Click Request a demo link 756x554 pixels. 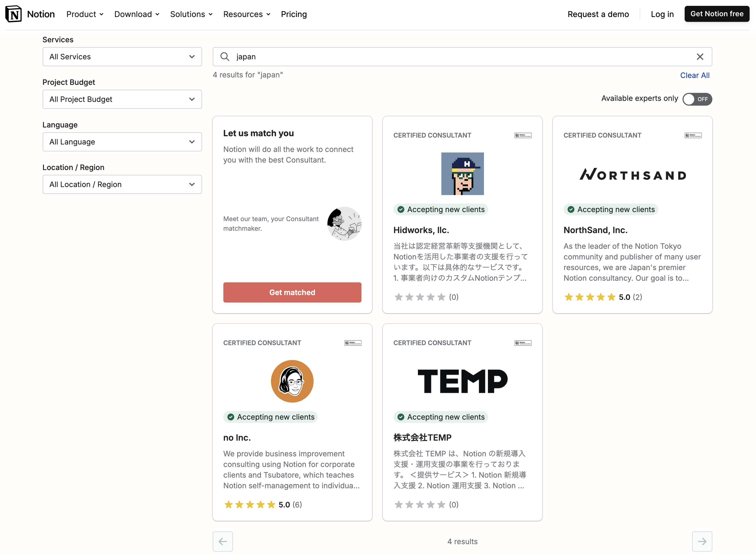pyautogui.click(x=598, y=14)
